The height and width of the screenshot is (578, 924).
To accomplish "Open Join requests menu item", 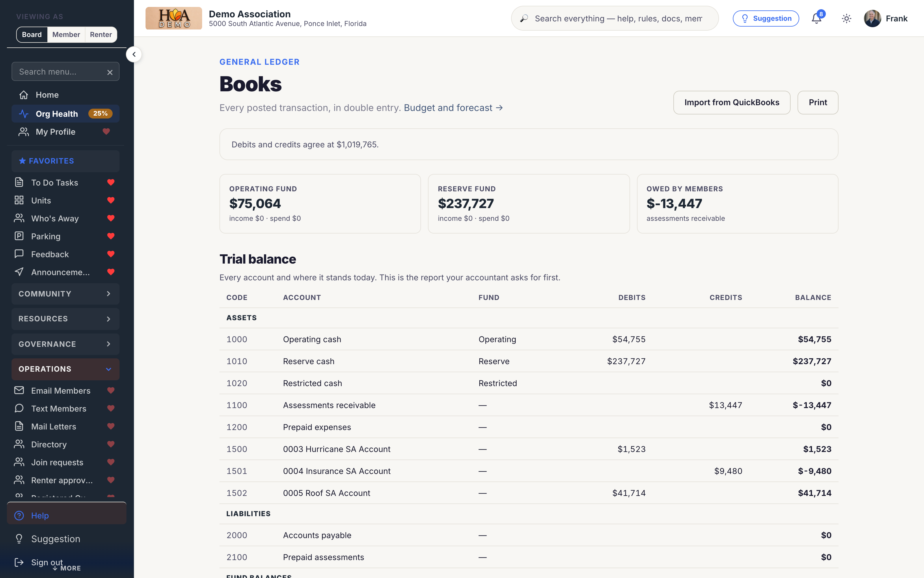I will point(65,462).
